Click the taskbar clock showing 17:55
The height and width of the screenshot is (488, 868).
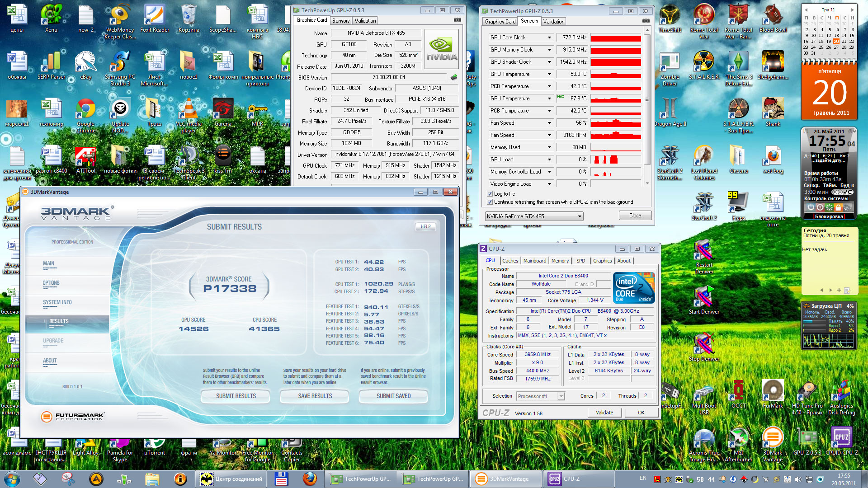[844, 479]
